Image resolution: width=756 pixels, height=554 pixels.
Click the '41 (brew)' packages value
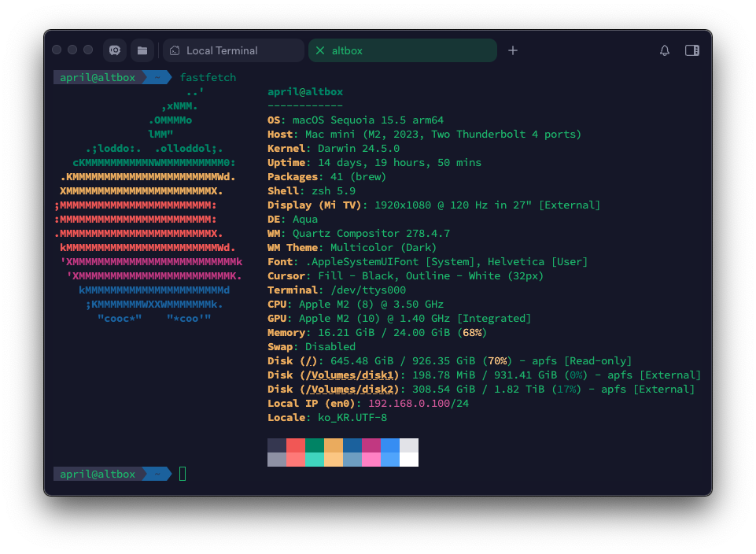358,177
